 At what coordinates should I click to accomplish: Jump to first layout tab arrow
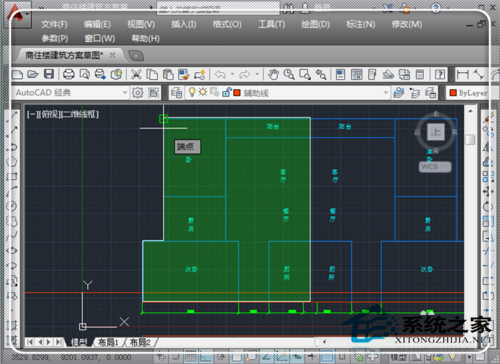[30, 342]
